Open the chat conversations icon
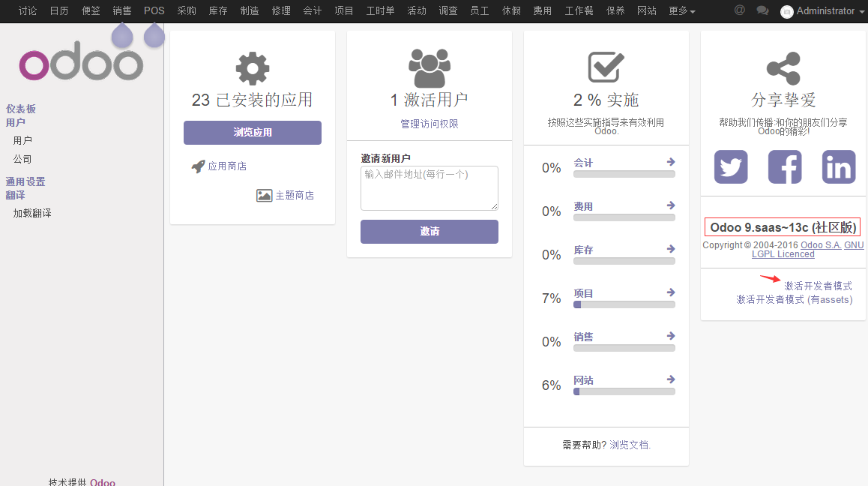Screen dimensions: 868x486 [762, 10]
